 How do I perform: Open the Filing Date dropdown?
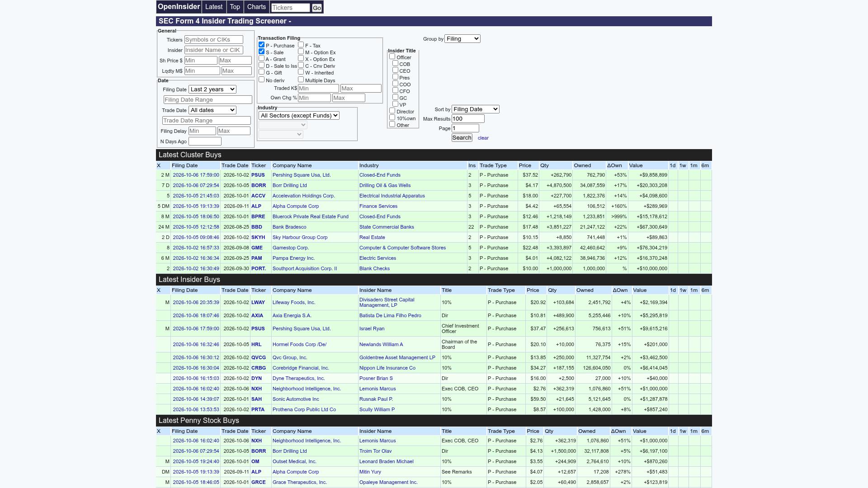(212, 89)
